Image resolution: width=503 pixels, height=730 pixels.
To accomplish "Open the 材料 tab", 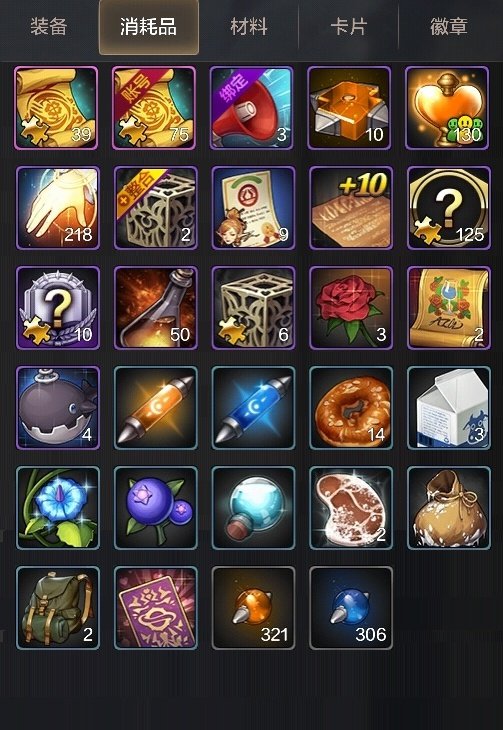I will [x=249, y=27].
